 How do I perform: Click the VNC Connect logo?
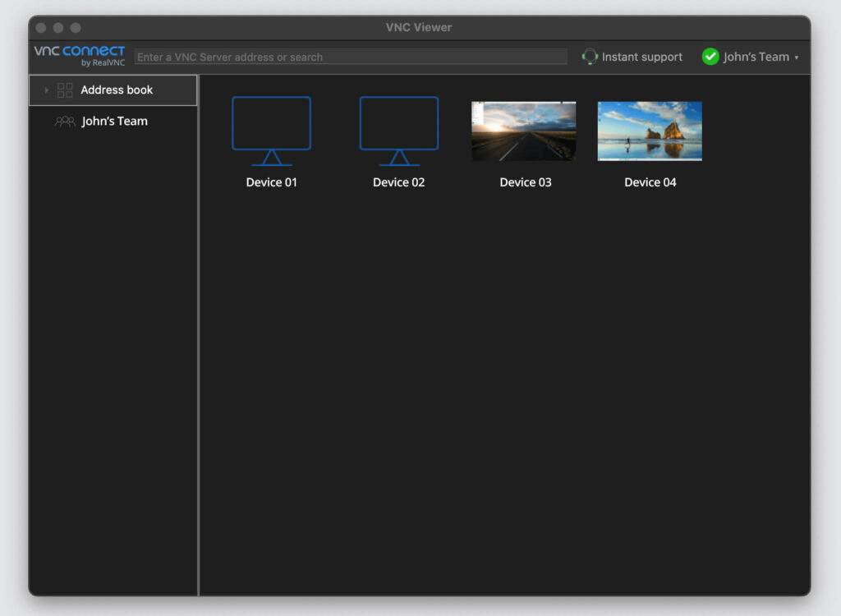(x=79, y=56)
